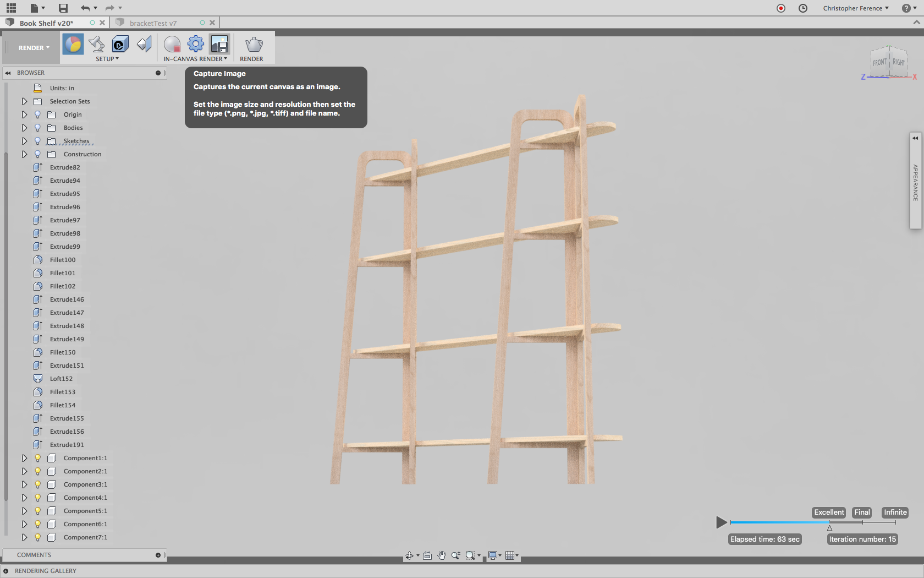Open job status clock icon
This screenshot has width=924, height=578.
click(803, 8)
